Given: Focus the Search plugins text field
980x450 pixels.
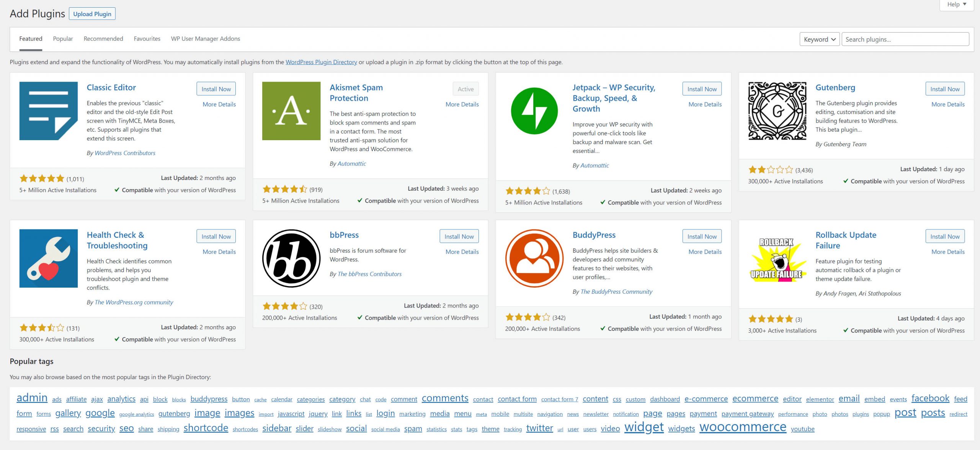Looking at the screenshot, I should [x=905, y=39].
